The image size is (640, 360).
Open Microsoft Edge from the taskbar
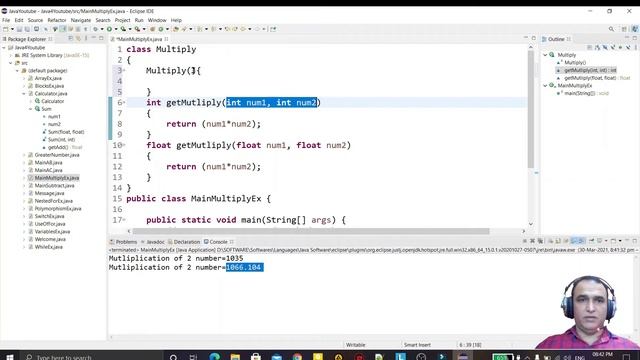click(x=214, y=357)
